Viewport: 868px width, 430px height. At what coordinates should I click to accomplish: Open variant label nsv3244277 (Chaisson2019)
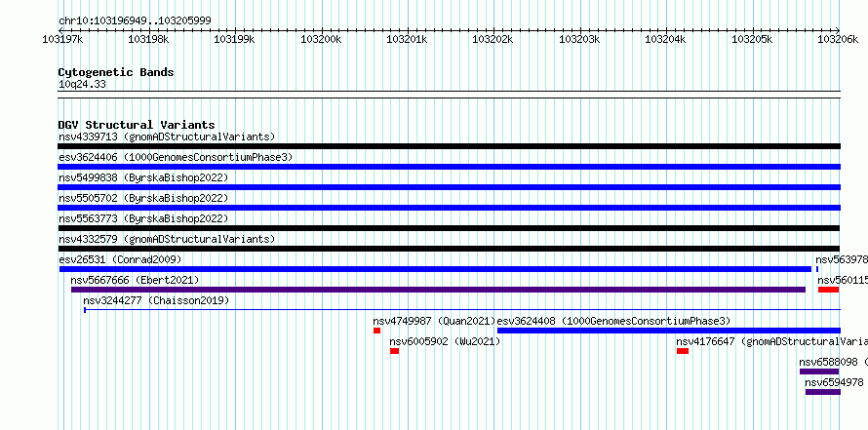point(156,300)
